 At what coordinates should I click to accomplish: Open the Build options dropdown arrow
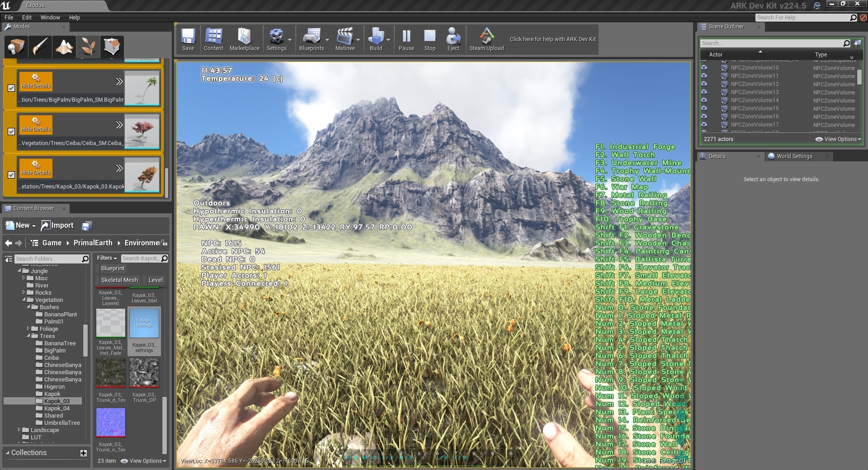pyautogui.click(x=388, y=40)
